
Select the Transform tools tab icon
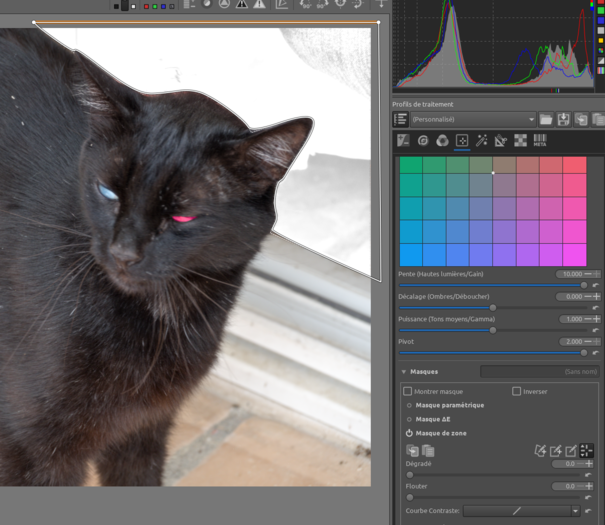click(x=501, y=141)
